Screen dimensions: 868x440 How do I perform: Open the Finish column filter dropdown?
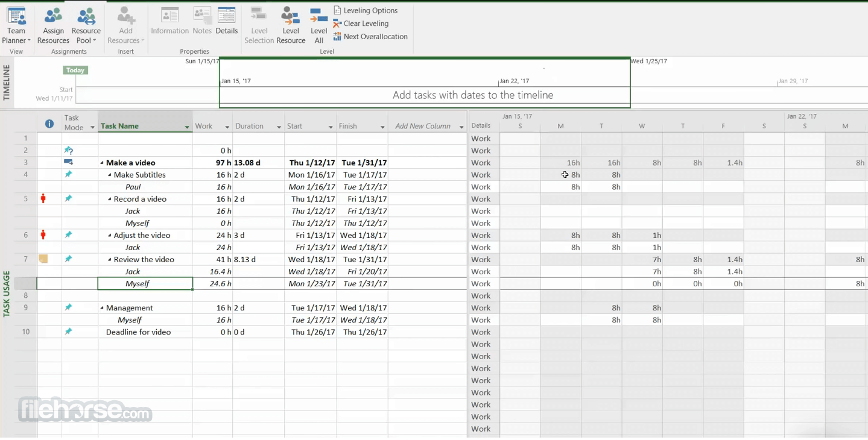click(x=382, y=127)
